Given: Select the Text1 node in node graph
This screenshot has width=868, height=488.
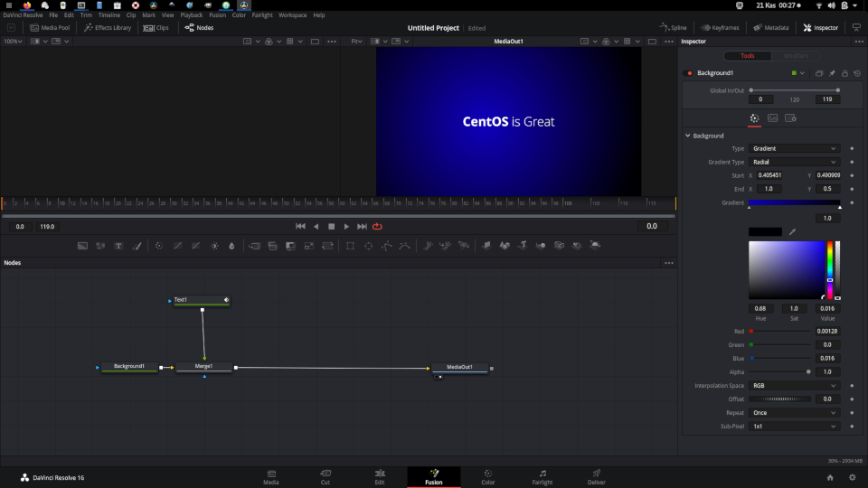Looking at the screenshot, I should pyautogui.click(x=202, y=300).
